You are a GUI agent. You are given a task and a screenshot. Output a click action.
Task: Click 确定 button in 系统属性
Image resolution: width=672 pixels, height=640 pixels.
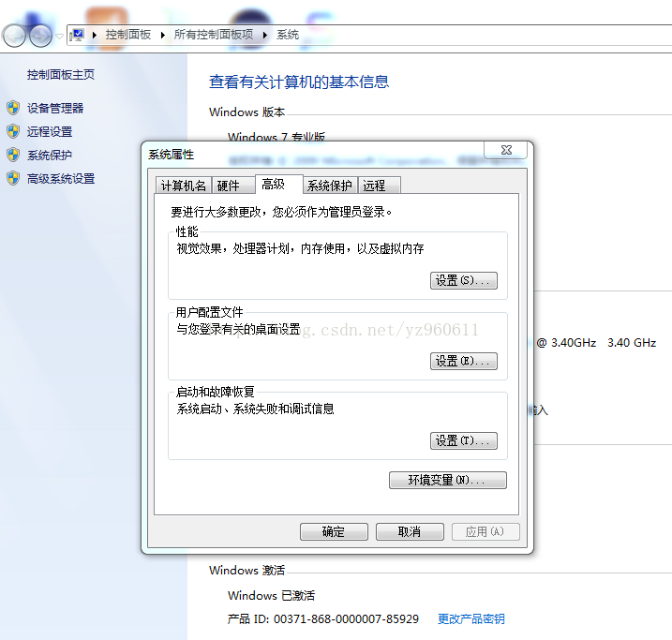tap(334, 531)
